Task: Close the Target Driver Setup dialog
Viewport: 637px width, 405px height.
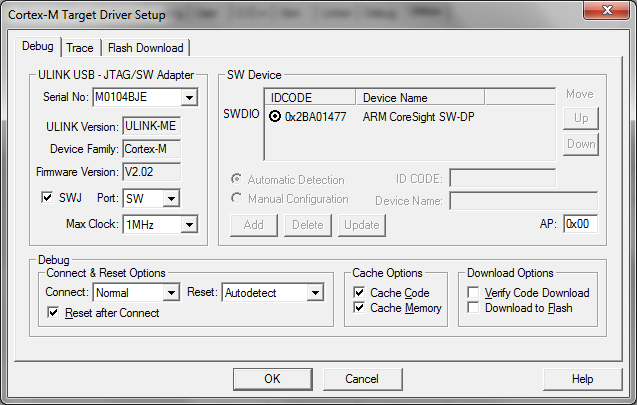Action: (609, 14)
